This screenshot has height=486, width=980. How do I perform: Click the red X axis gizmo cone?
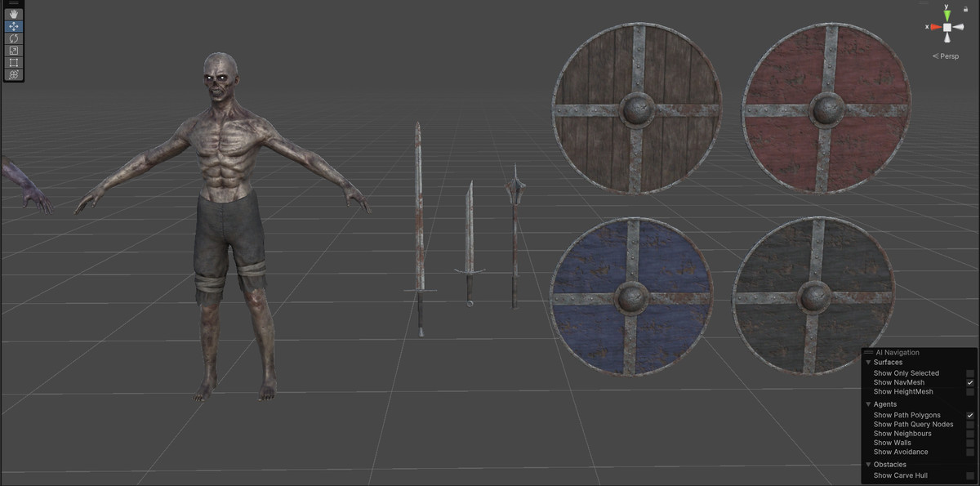pyautogui.click(x=934, y=27)
